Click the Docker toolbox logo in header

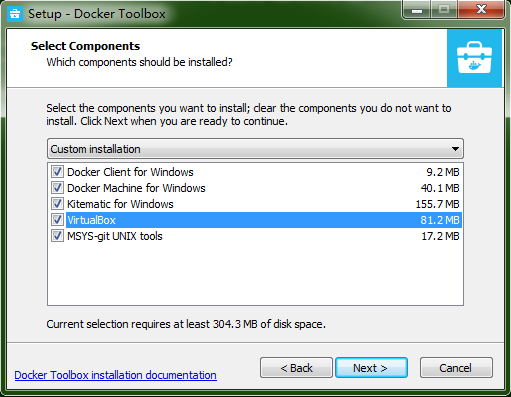[474, 58]
